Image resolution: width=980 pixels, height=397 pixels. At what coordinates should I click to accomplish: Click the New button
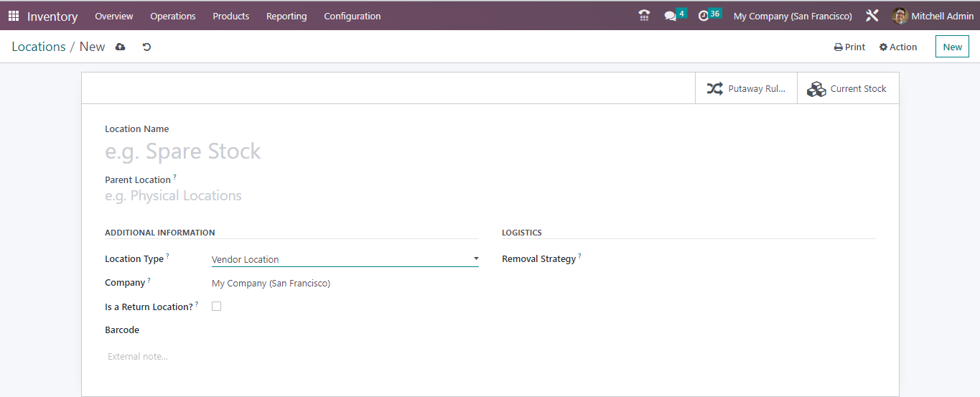click(952, 47)
